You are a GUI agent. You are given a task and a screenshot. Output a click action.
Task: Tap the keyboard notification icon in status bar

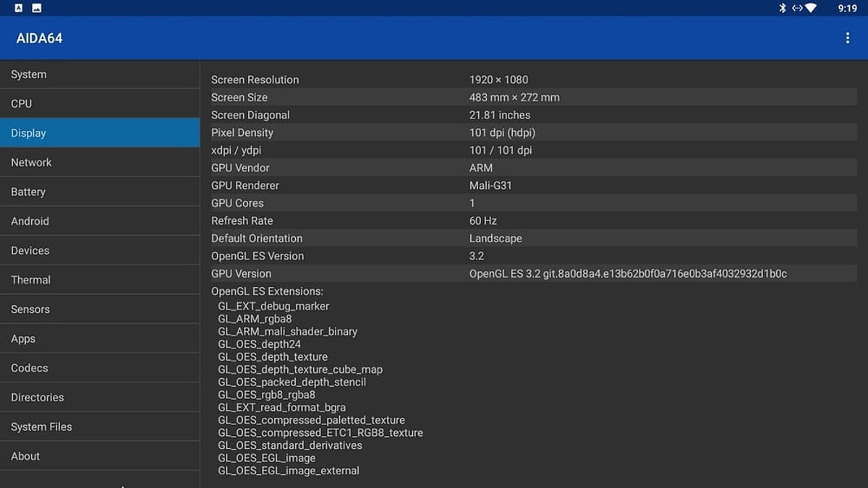click(x=19, y=8)
